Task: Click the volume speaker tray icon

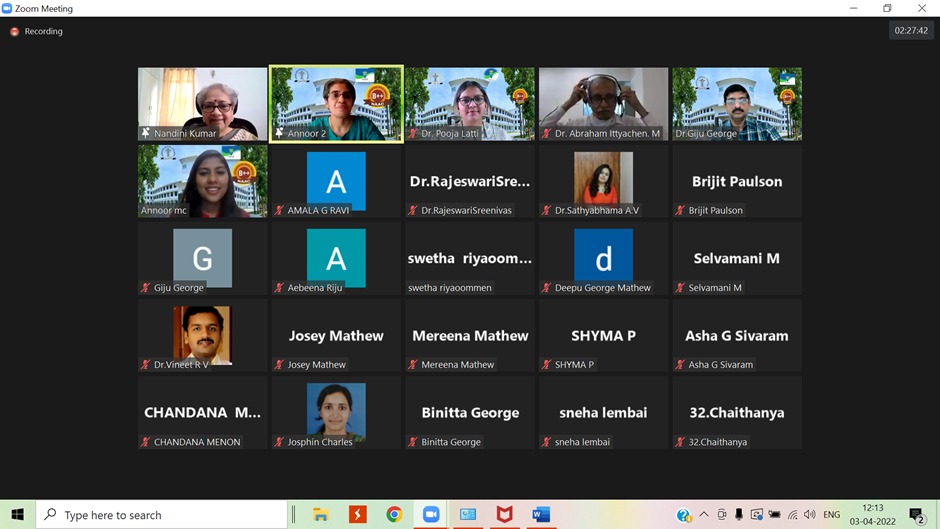Action: 809,515
